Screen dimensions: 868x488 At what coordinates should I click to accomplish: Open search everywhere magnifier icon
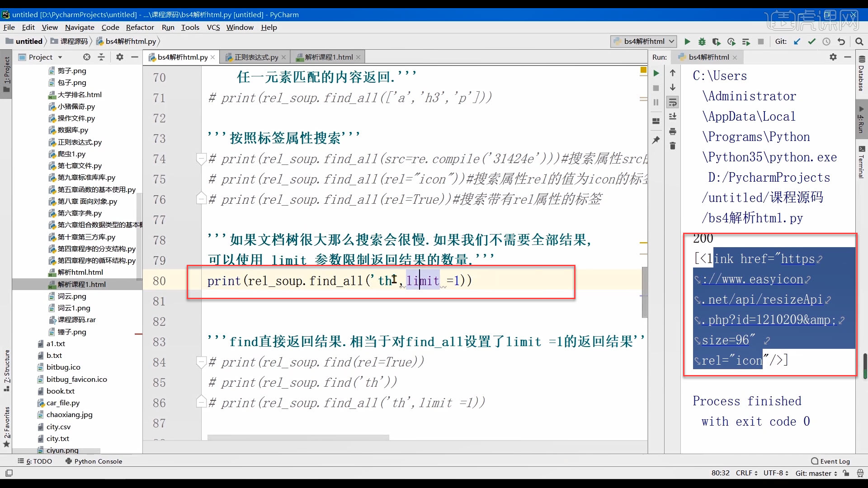tap(859, 41)
